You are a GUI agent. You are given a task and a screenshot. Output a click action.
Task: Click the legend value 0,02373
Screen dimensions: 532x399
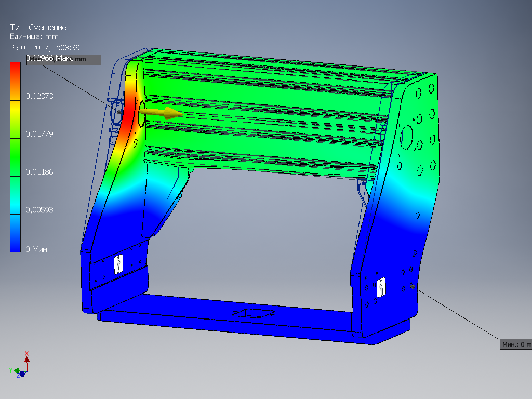pyautogui.click(x=39, y=96)
